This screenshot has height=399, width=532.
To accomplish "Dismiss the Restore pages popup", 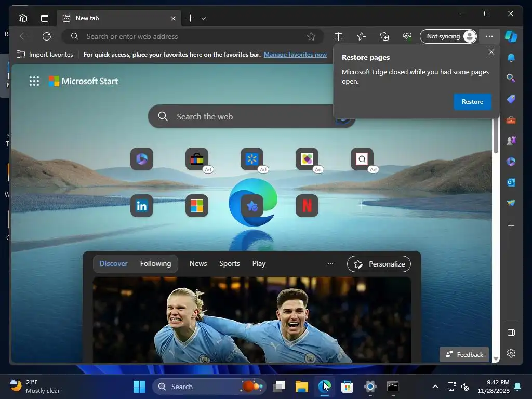I will pos(491,52).
